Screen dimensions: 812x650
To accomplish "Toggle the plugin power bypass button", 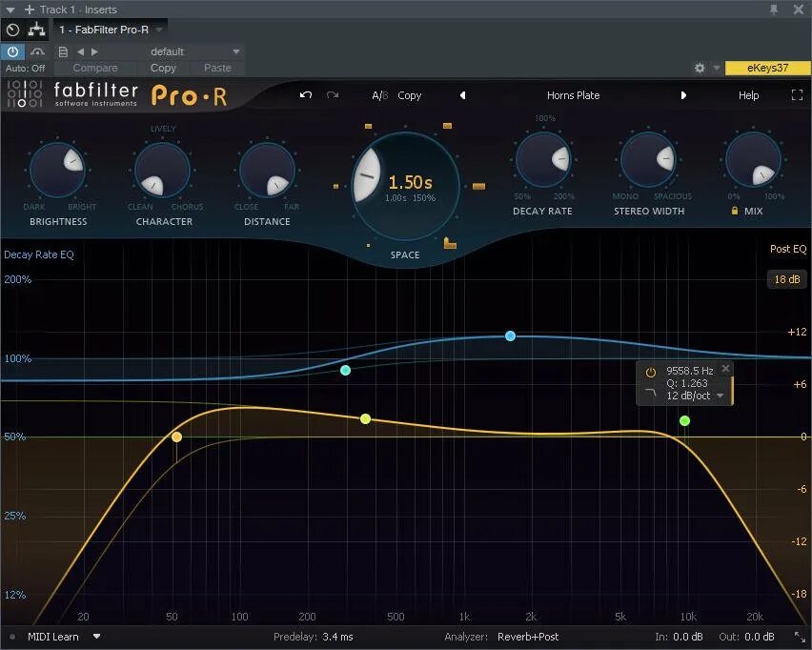I will 12,51.
